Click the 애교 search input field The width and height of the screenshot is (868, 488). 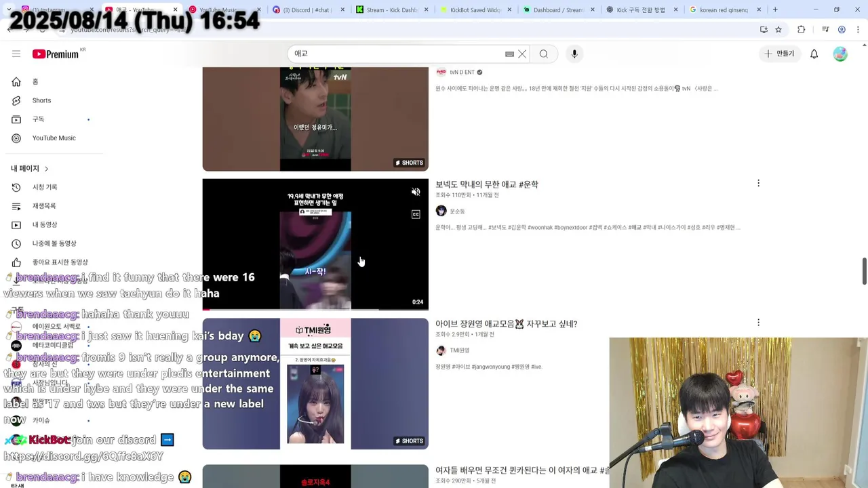[x=397, y=54]
